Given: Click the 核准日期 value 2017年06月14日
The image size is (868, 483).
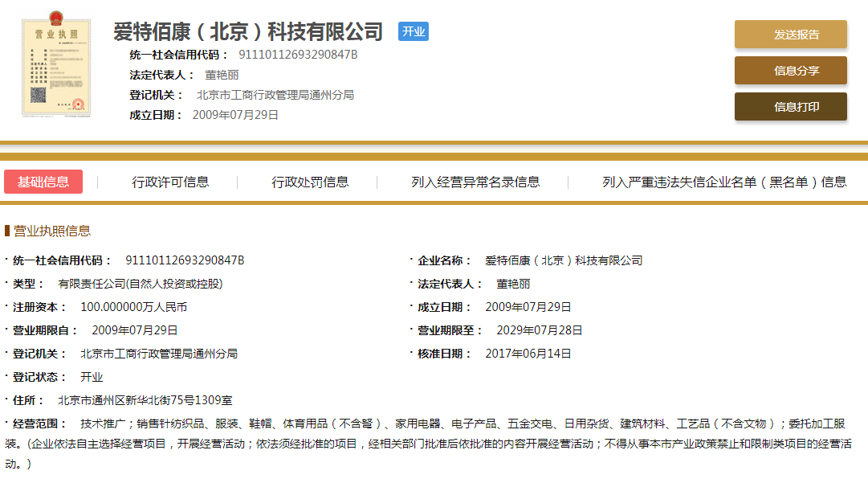Looking at the screenshot, I should 528,354.
